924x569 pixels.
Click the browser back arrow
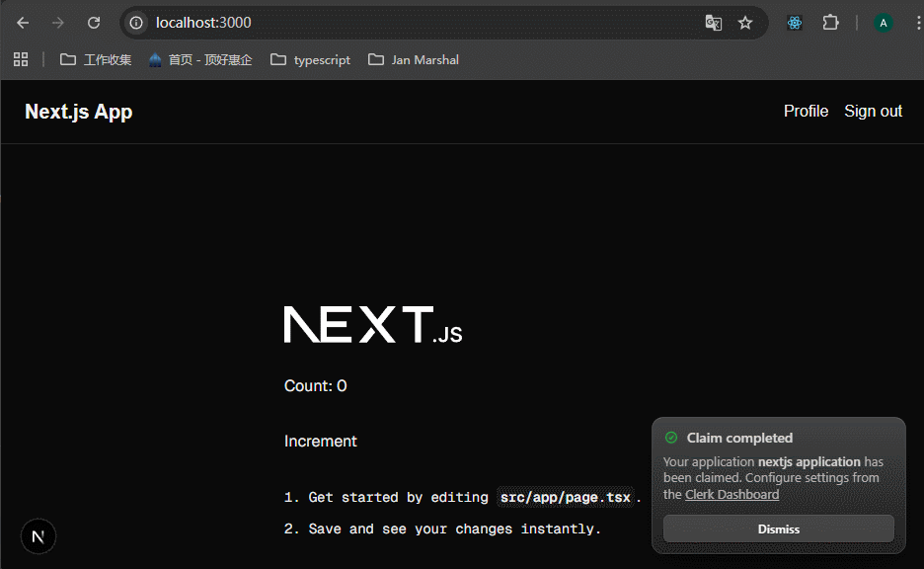23,23
